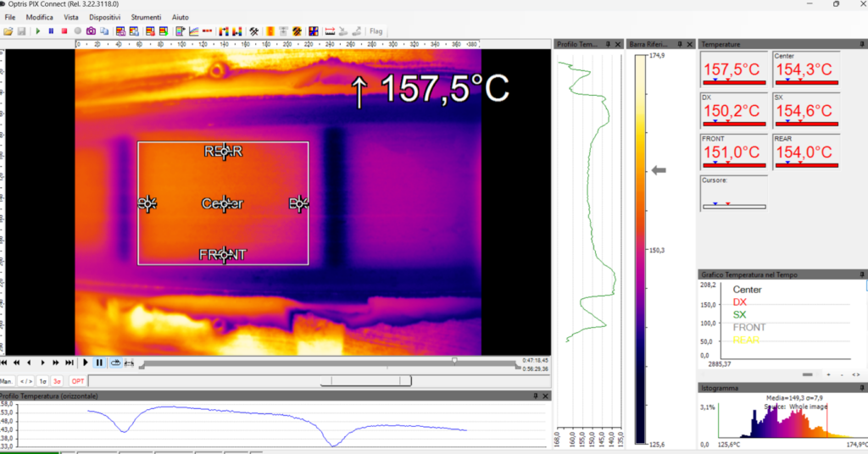The width and height of the screenshot is (868, 454).
Task: Select the 1σ scaling mode
Action: click(x=42, y=381)
